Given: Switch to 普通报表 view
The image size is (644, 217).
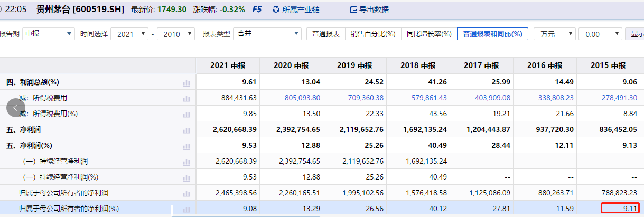Looking at the screenshot, I should point(326,34).
